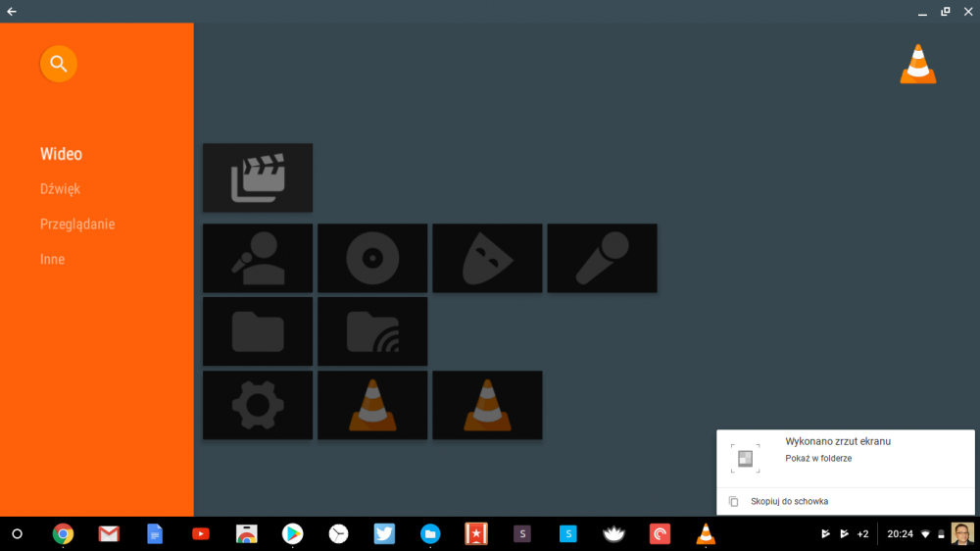980x551 pixels.
Task: Open the +2 notifications indicator
Action: 862,534
